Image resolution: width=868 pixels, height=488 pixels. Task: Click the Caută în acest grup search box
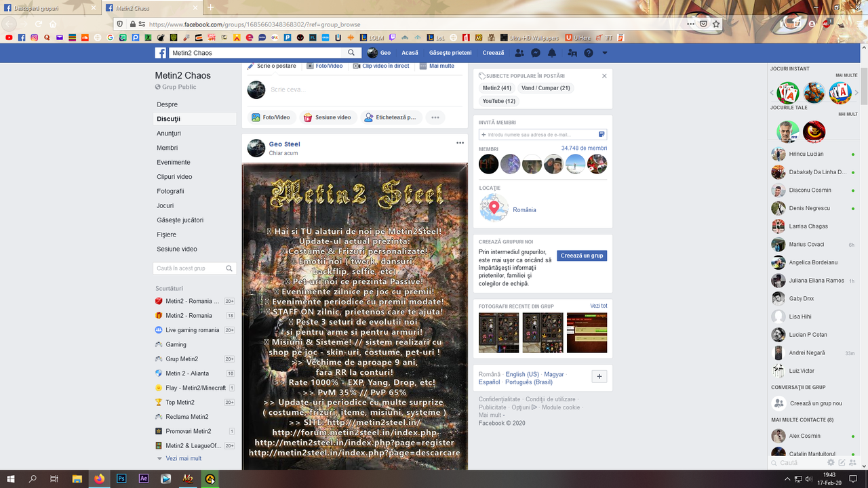195,268
